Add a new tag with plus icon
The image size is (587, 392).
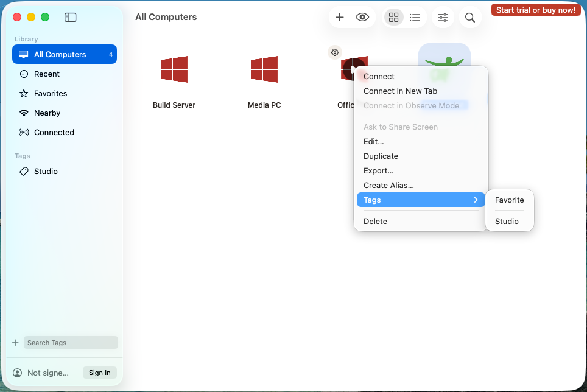coord(15,343)
